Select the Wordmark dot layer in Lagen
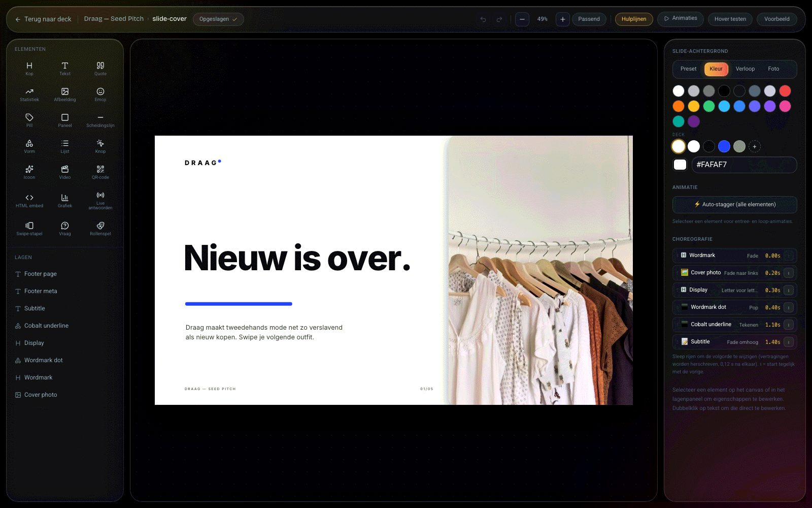 (x=65, y=360)
